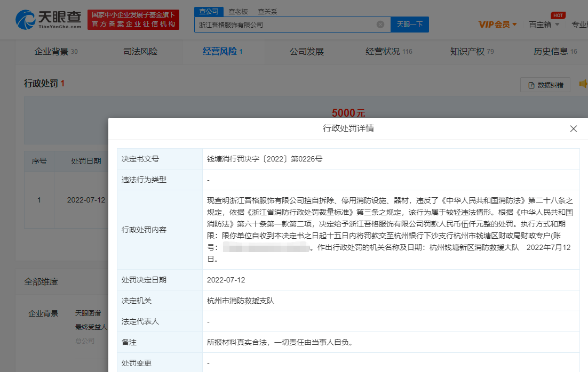
Task: Click the 违法行为类型 label cell
Action: (x=160, y=180)
